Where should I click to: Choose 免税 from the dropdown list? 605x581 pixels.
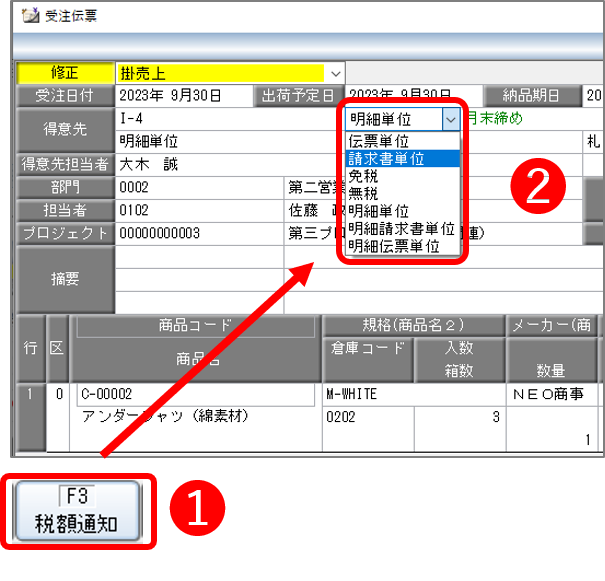(x=403, y=176)
